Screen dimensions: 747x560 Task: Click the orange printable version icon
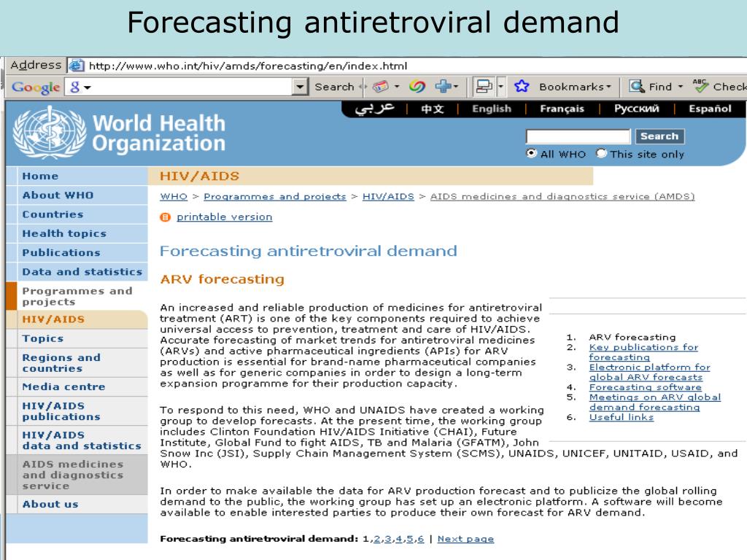click(166, 217)
